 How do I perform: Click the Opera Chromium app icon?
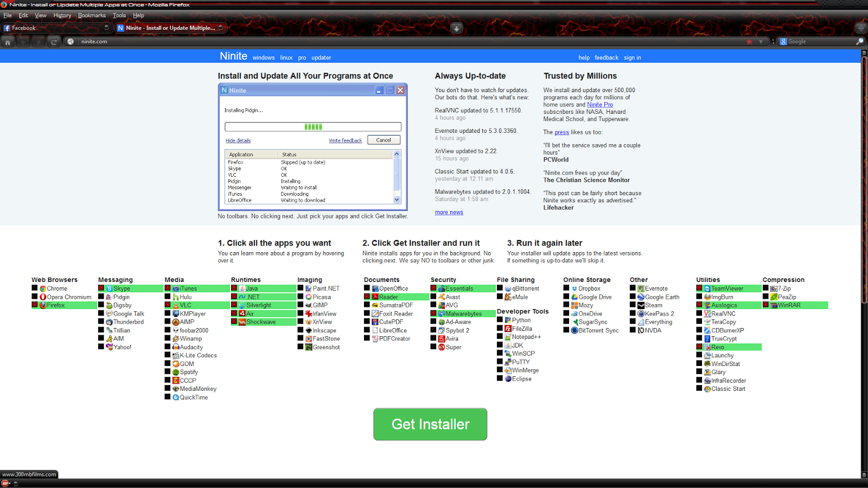pos(43,297)
